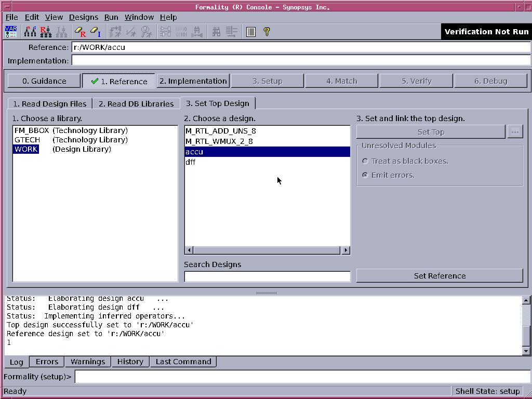The height and width of the screenshot is (399, 532).
Task: Open the Window menu
Action: click(x=139, y=17)
